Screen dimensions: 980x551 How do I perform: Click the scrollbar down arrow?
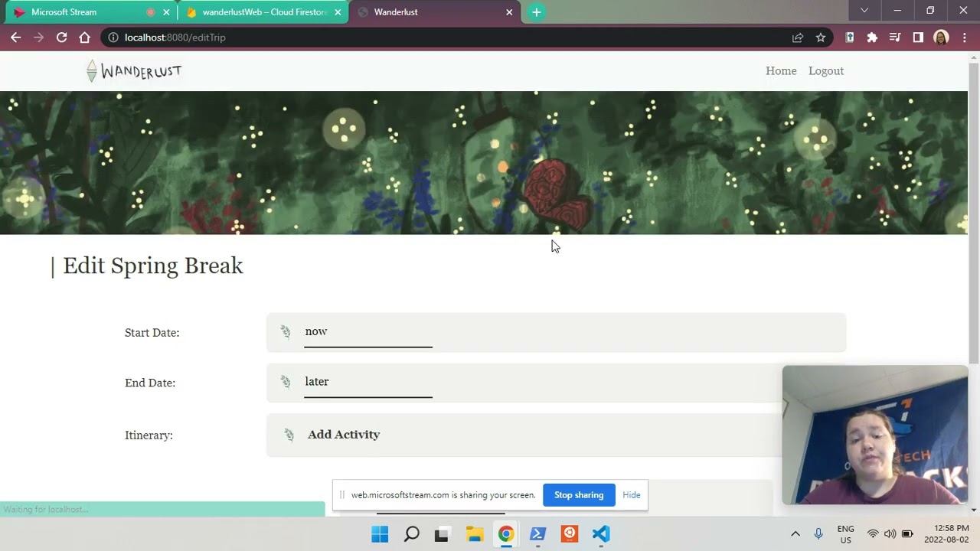tap(974, 510)
